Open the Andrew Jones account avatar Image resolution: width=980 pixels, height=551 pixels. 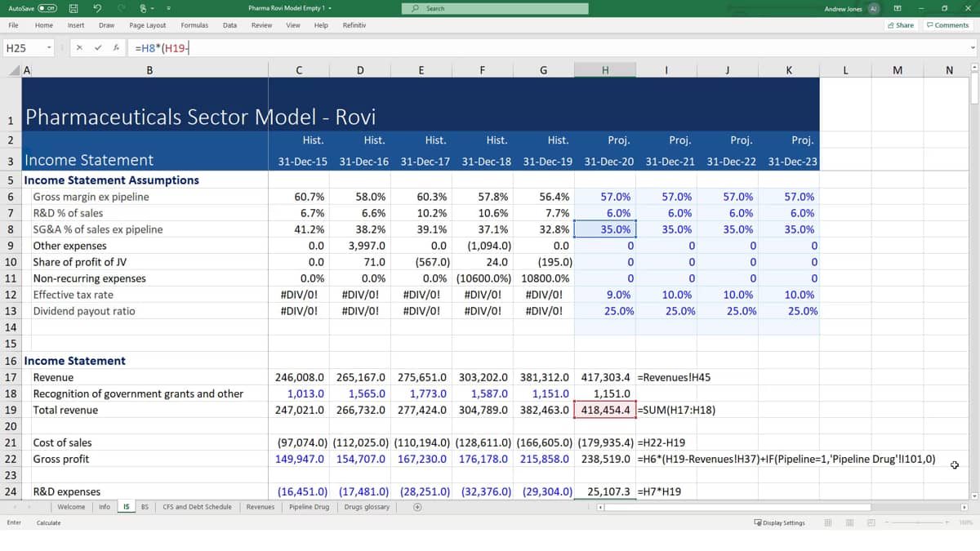pos(873,8)
